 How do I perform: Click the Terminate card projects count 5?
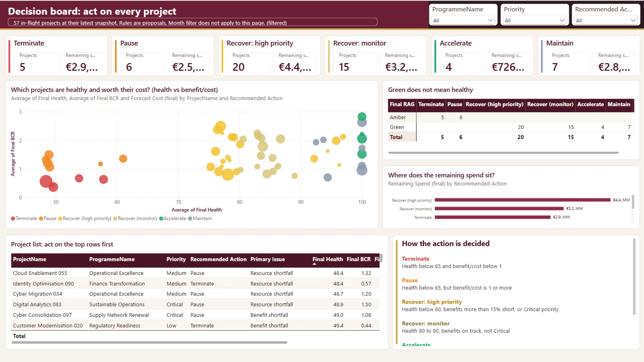[x=22, y=67]
